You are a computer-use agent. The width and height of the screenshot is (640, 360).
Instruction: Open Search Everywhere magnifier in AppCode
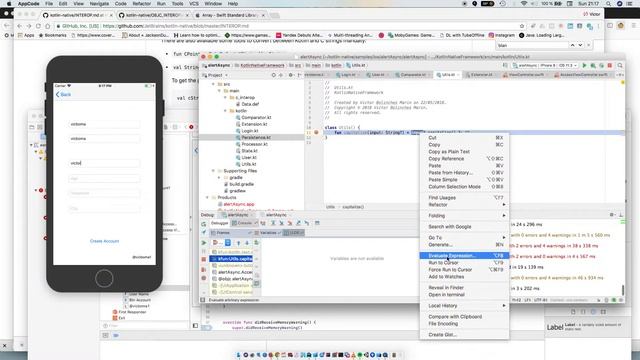pos(620,65)
